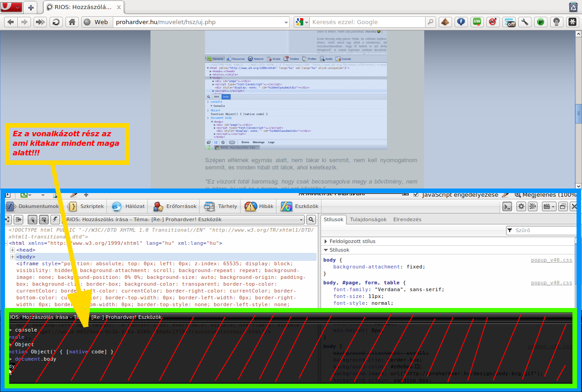The height and width of the screenshot is (392, 582).
Task: Click the magnifier search submit icon
Action: [431, 22]
